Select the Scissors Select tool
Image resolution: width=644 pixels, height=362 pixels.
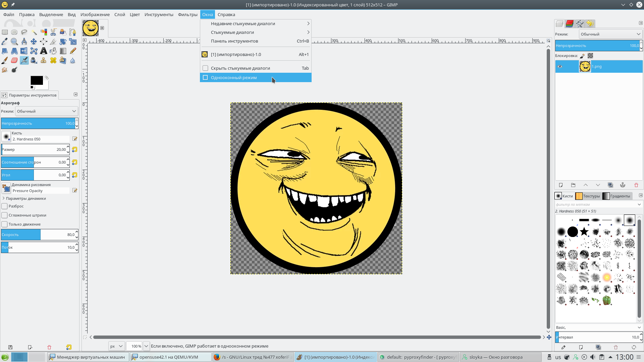pyautogui.click(x=53, y=32)
